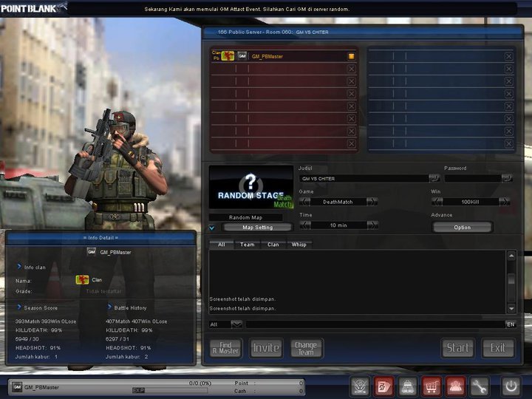
Task: Click the Password input field
Action: [x=473, y=178]
